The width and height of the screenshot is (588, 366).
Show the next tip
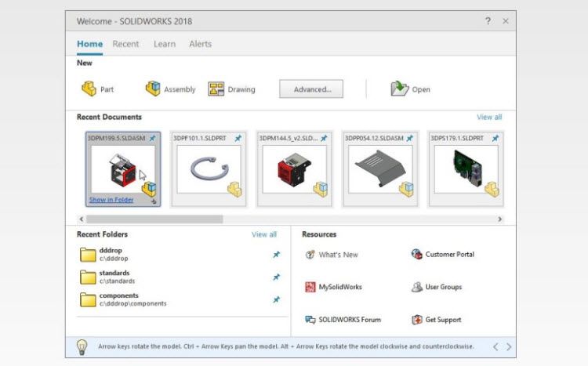(x=509, y=347)
